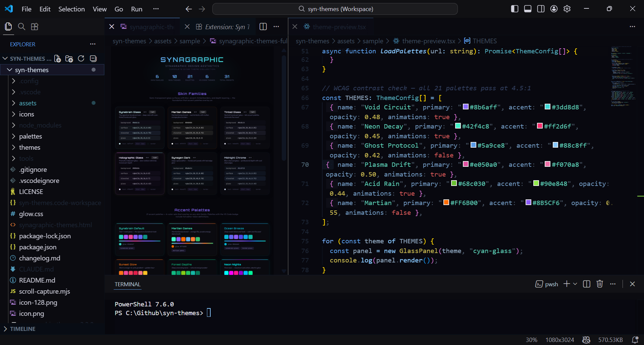Viewport: 644px width, 345px height.
Task: Collapse the SYN-THEMES workspace section
Action: 5,59
